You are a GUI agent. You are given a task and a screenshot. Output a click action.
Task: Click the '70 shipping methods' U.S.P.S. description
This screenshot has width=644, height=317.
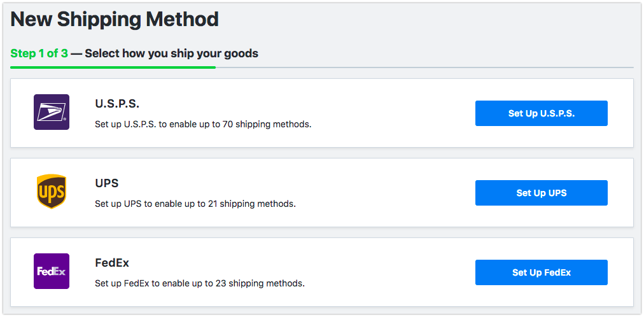coord(203,124)
